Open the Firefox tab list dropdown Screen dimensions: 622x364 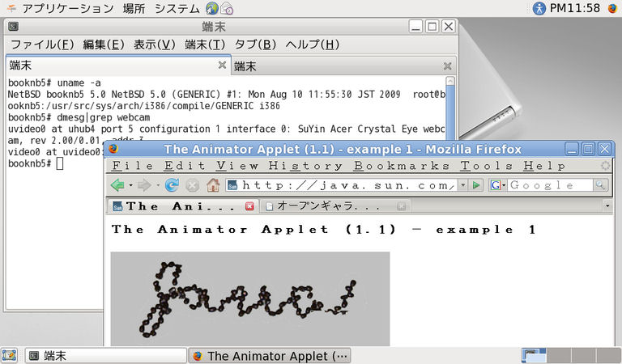click(x=607, y=206)
